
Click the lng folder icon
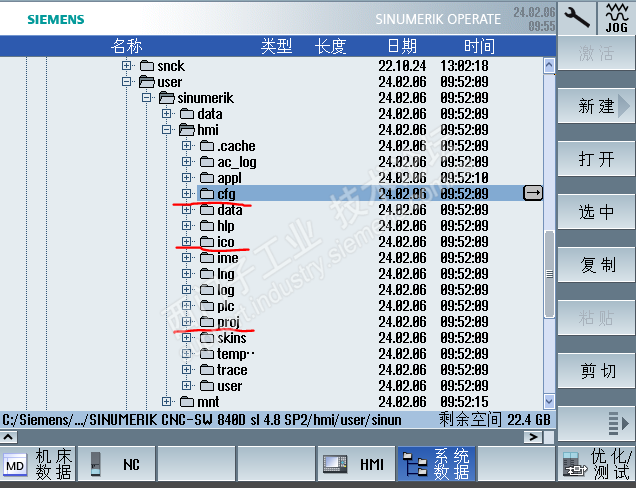tap(207, 274)
